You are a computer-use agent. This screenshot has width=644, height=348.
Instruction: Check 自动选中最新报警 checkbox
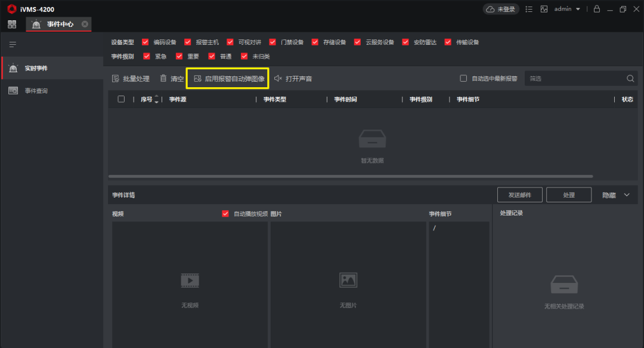(x=463, y=78)
